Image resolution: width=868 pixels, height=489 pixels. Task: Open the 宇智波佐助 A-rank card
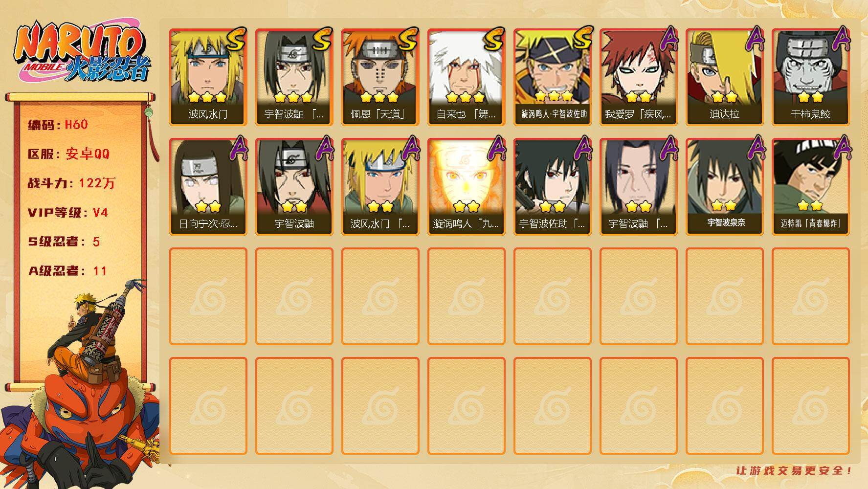pos(552,187)
